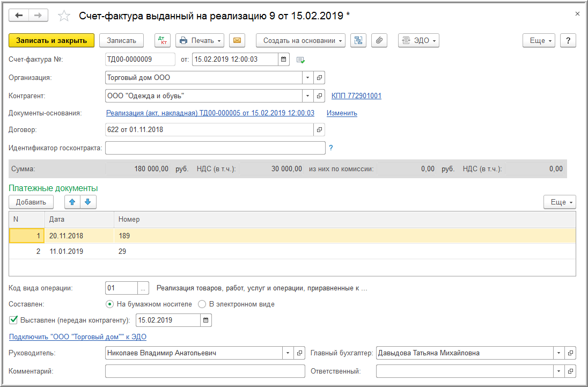Image resolution: width=588 pixels, height=387 pixels.
Task: Open help with the question mark button
Action: (568, 40)
